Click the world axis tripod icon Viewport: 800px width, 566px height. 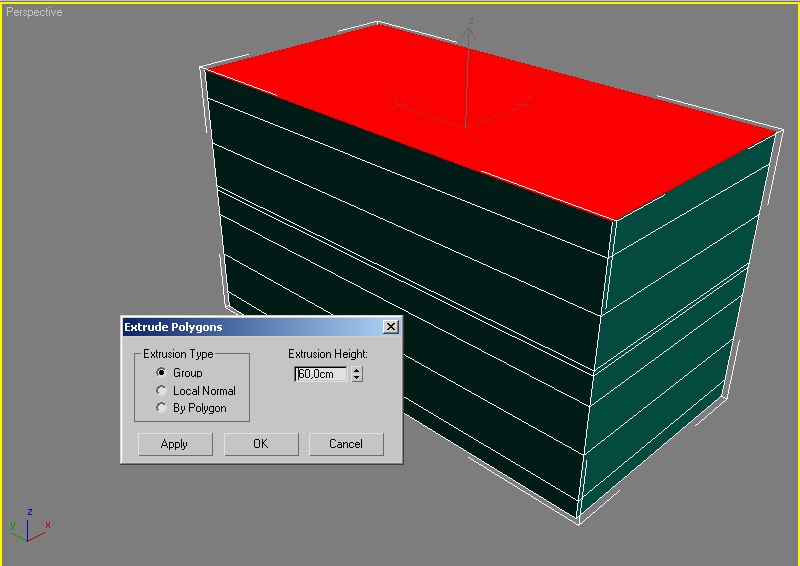[x=30, y=525]
